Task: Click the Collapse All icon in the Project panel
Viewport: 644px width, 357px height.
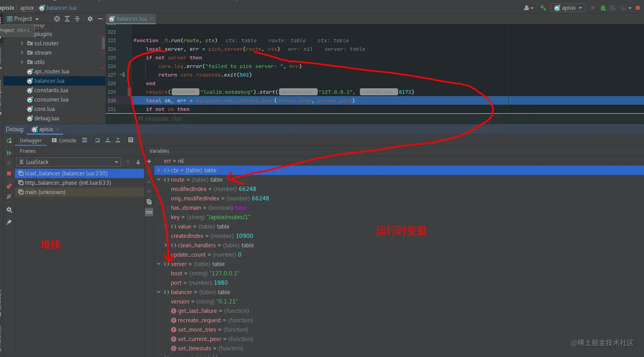Action: tap(77, 19)
